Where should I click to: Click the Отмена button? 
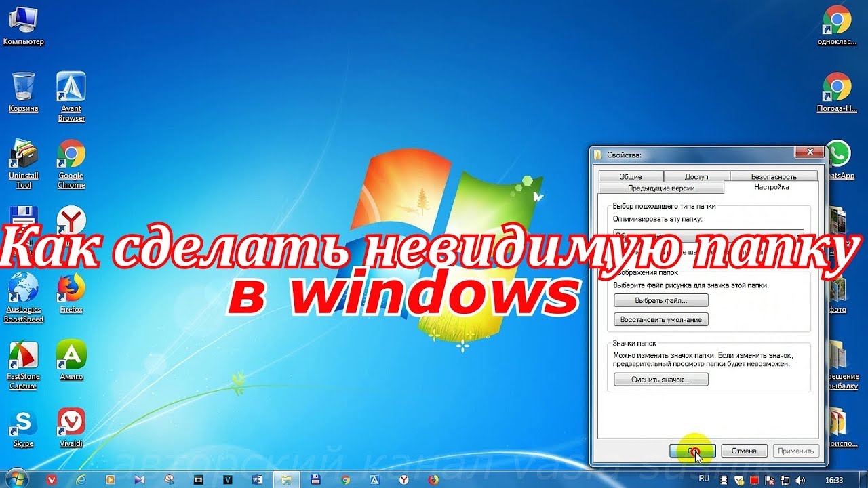click(744, 451)
